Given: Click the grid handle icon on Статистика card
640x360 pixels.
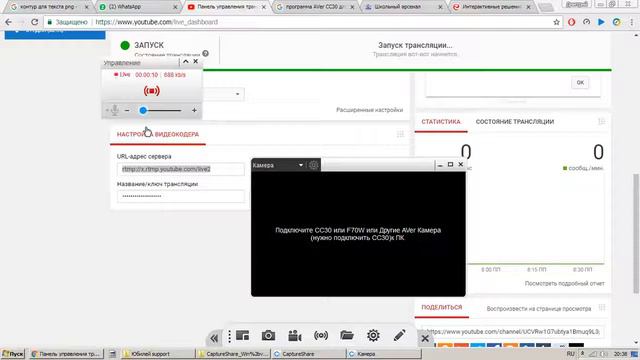Looking at the screenshot, I should click(601, 121).
